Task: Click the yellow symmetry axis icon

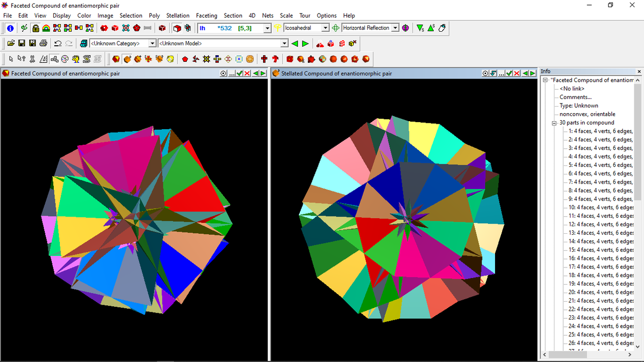Action: click(277, 28)
